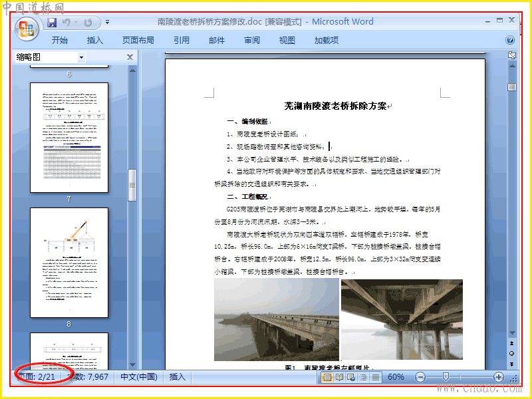Image resolution: width=532 pixels, height=399 pixels.
Task: Select page 8 thumbnail with crane
Action: tap(69, 263)
